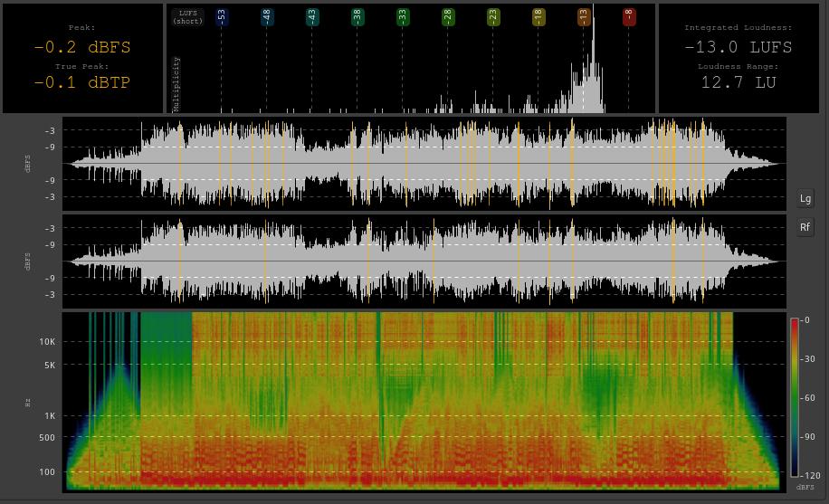Image resolution: width=829 pixels, height=504 pixels.
Task: Click the -48 LUFS histogram marker
Action: (266, 17)
